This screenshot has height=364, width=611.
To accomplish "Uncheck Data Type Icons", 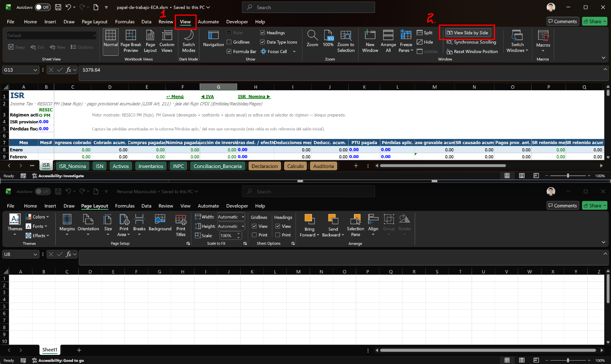I will (263, 42).
